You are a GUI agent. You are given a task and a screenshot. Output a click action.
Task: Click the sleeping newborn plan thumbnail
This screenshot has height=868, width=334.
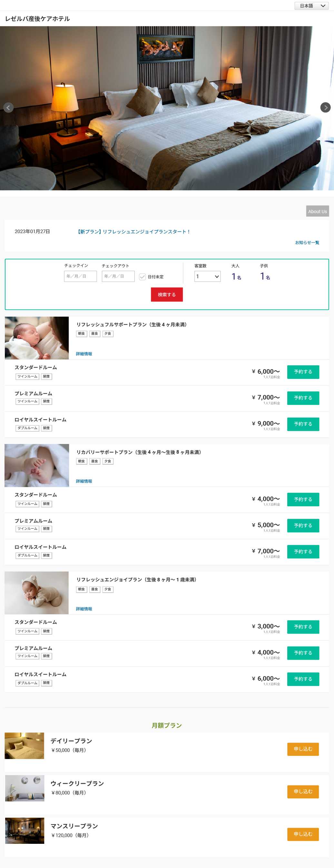37,338
